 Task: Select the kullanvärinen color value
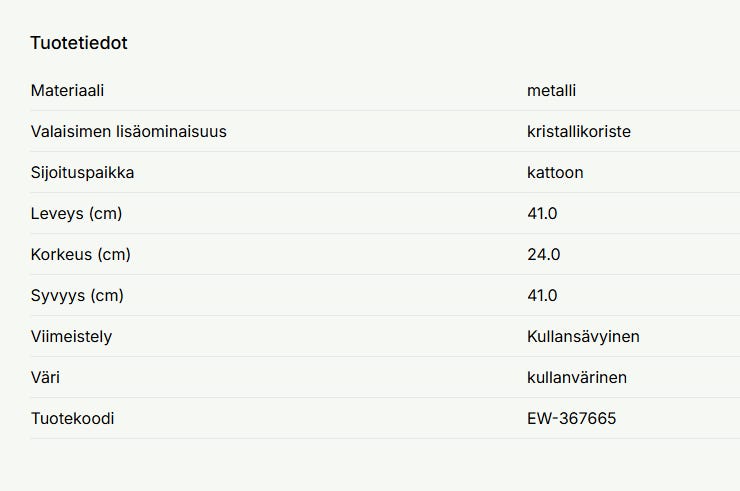coord(577,378)
